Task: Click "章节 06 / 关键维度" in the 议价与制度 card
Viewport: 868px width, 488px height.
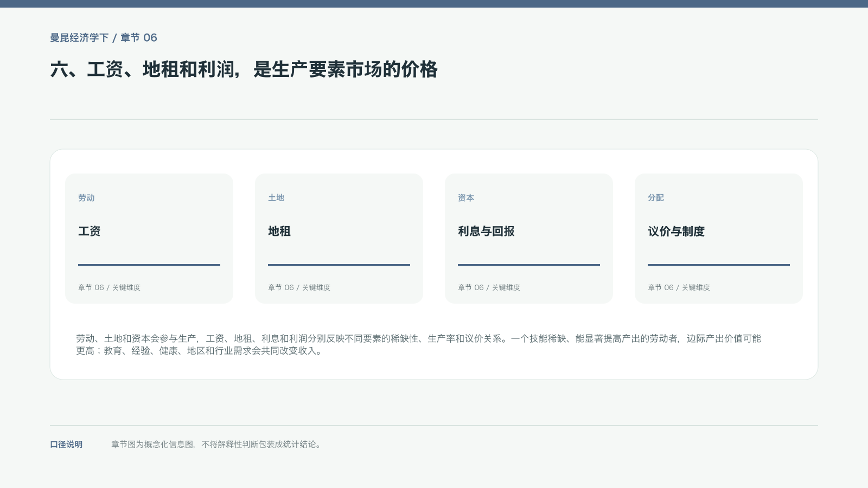Action: pyautogui.click(x=679, y=287)
